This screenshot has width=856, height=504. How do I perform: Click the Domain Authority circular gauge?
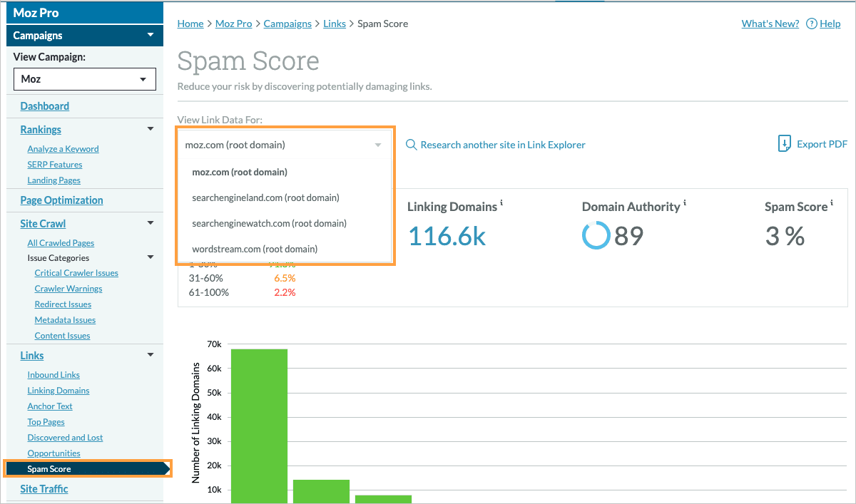click(596, 235)
